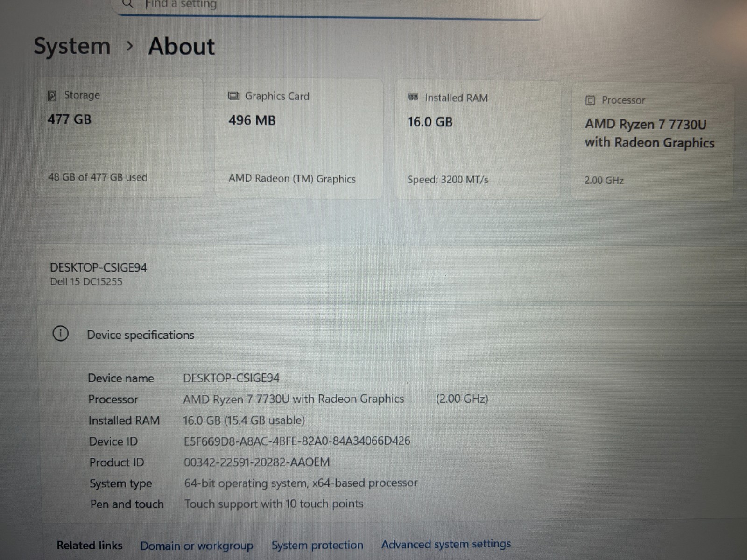747x560 pixels.
Task: Click '48 GB of 477 GB used' text
Action: [x=98, y=177]
